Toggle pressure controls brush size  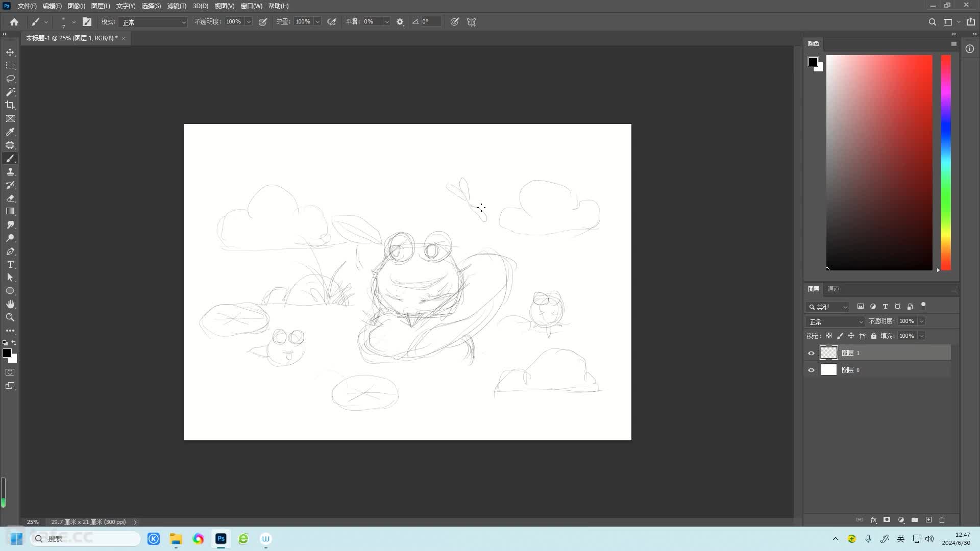pyautogui.click(x=455, y=22)
